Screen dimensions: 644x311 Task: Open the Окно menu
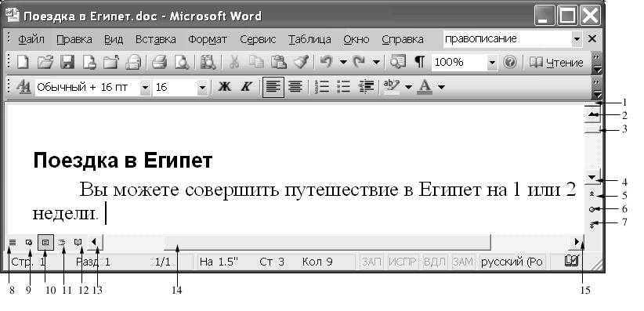[356, 39]
